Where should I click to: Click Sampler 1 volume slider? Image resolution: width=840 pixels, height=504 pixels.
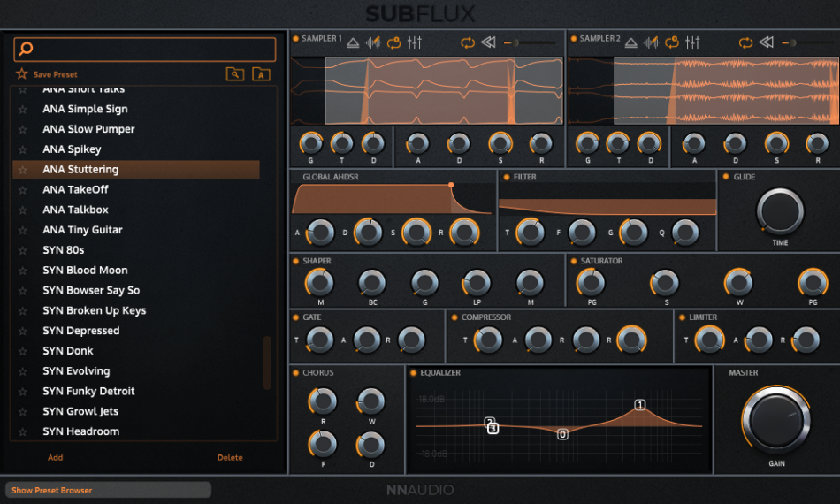pos(530,42)
